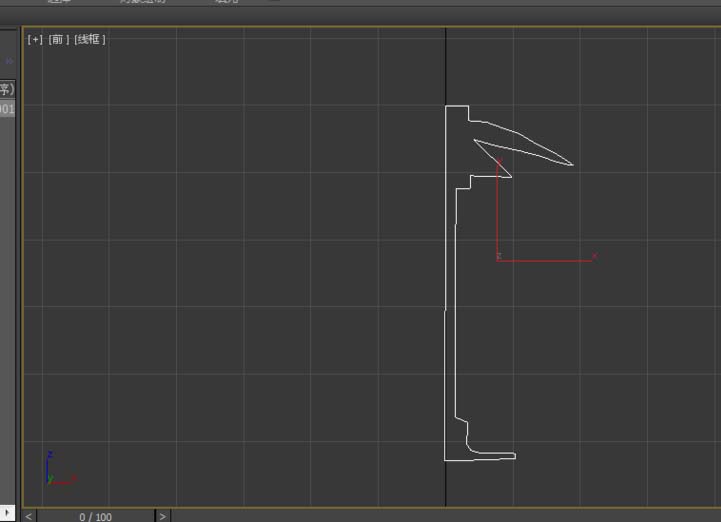Open the [前] view selection label menu

(x=58, y=40)
